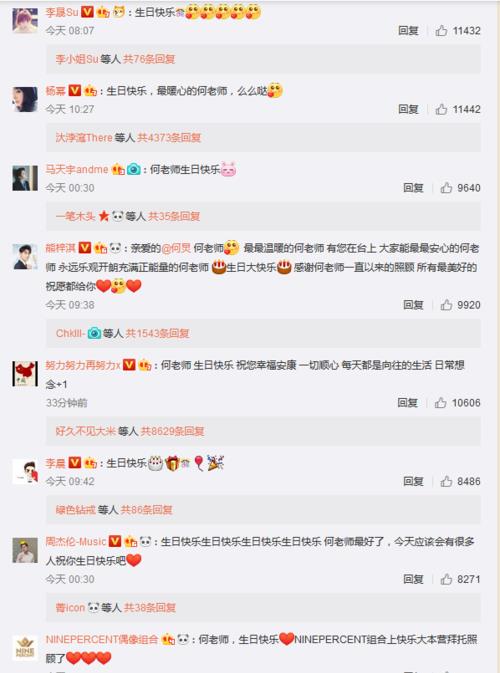Click verified V badge next to 杨幂

(x=75, y=91)
